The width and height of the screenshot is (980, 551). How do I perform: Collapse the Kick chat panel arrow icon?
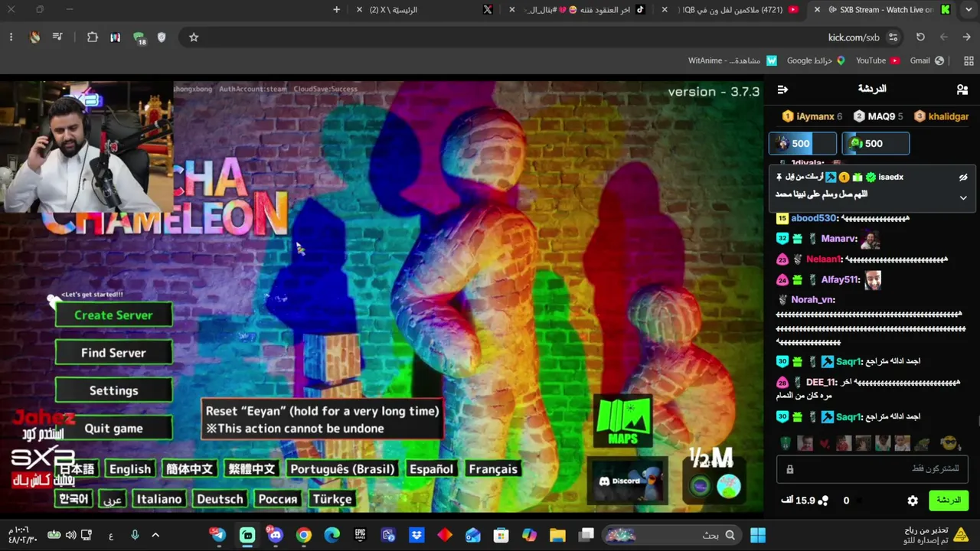782,90
